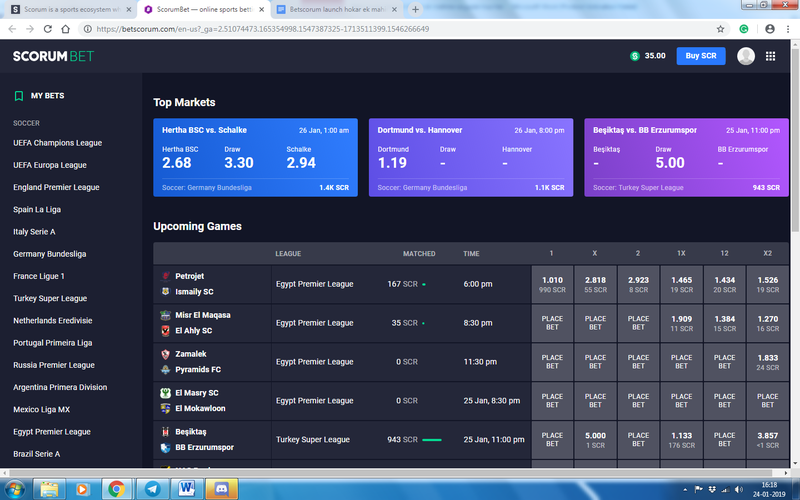This screenshot has height=500, width=800.
Task: Click the green SCR balance coin icon
Action: 635,56
